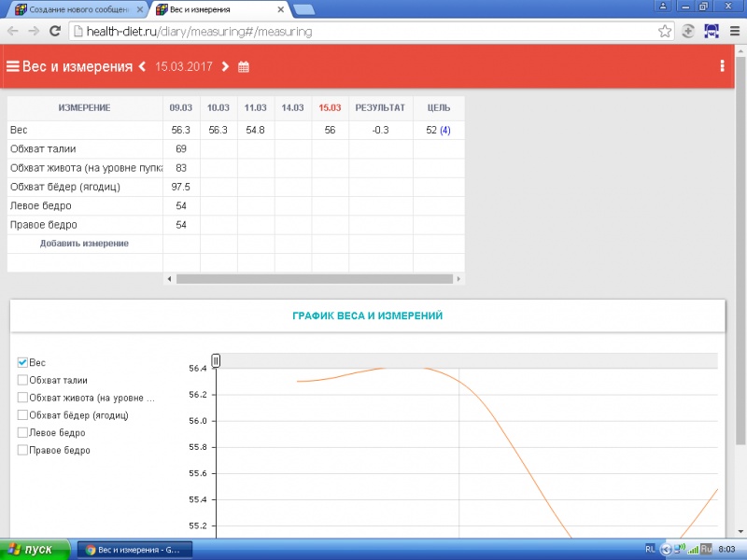Uncheck the Вес checkbox
The image size is (747, 560).
click(x=23, y=362)
